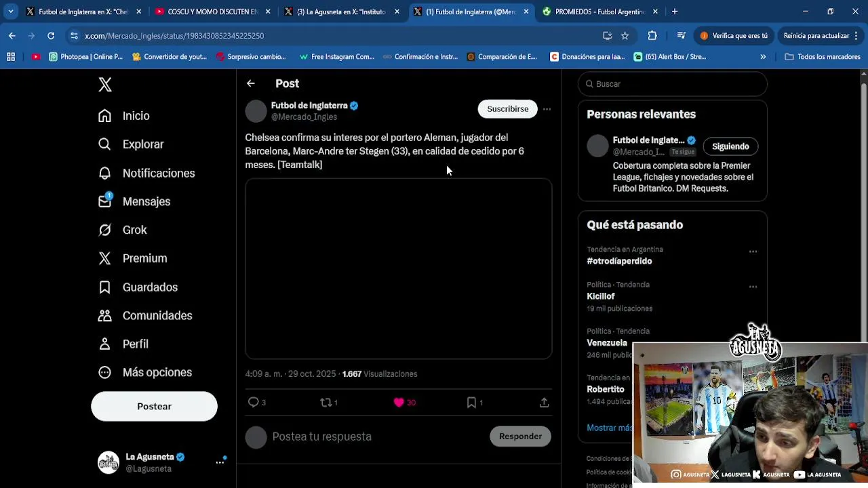
Task: Open Guardados bookmarks page
Action: point(137,287)
